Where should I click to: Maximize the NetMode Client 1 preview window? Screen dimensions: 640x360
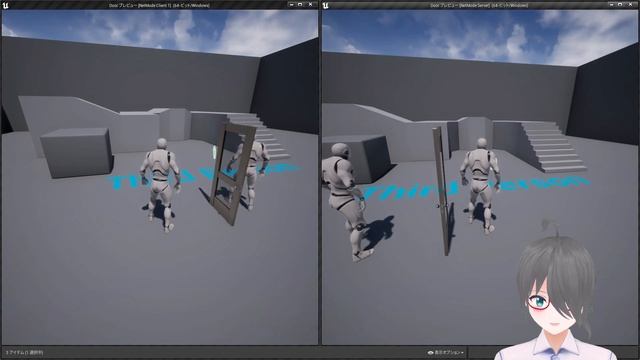coord(300,4)
